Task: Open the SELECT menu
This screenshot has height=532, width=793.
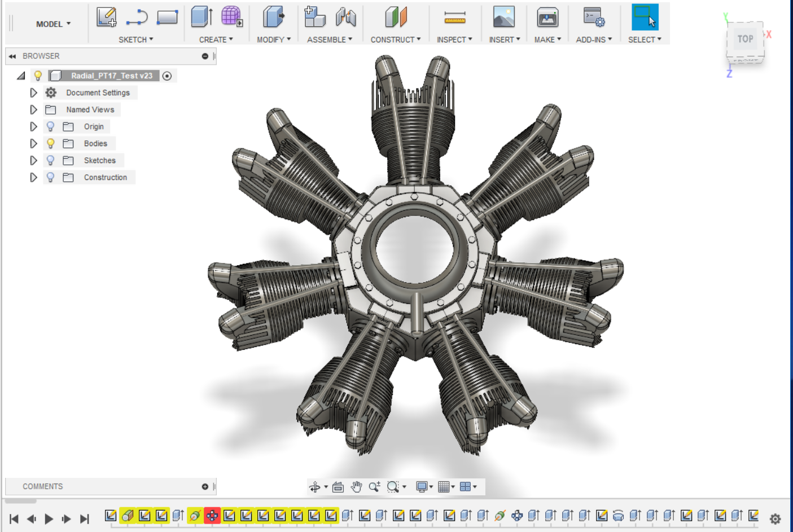Action: point(645,39)
